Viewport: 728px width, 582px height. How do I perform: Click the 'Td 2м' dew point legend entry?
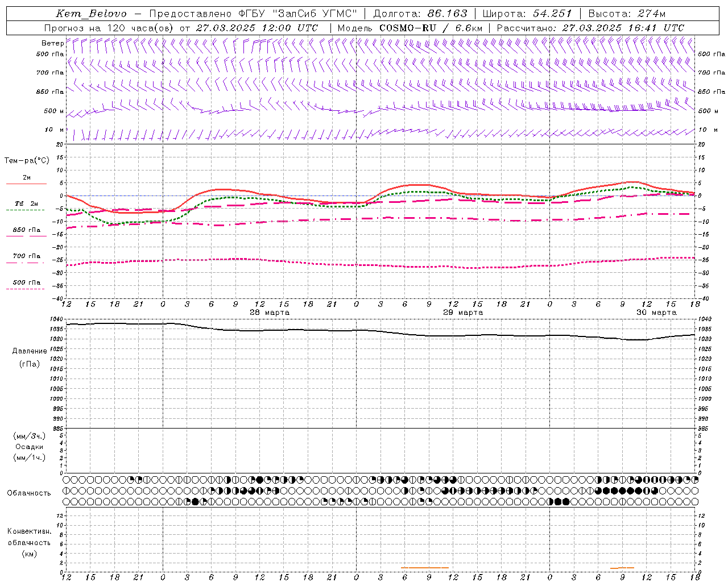[26, 203]
